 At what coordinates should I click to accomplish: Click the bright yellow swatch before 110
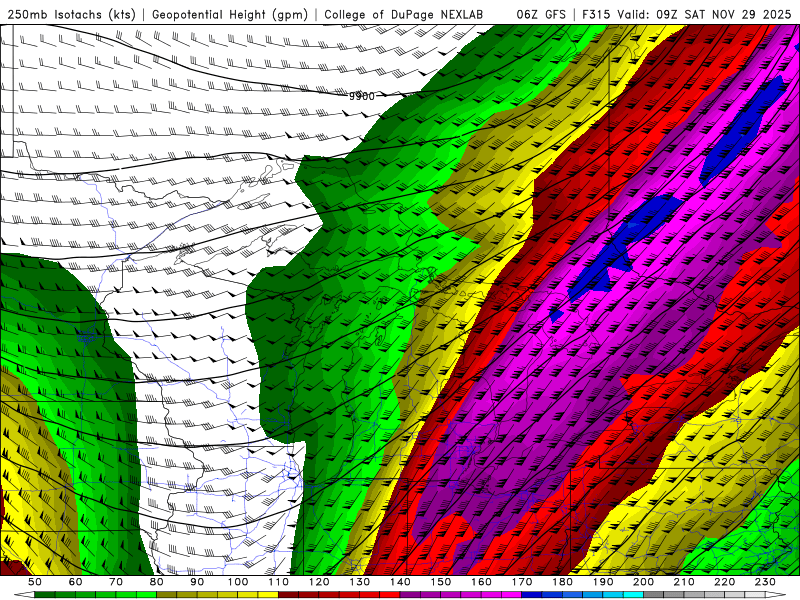(x=268, y=595)
